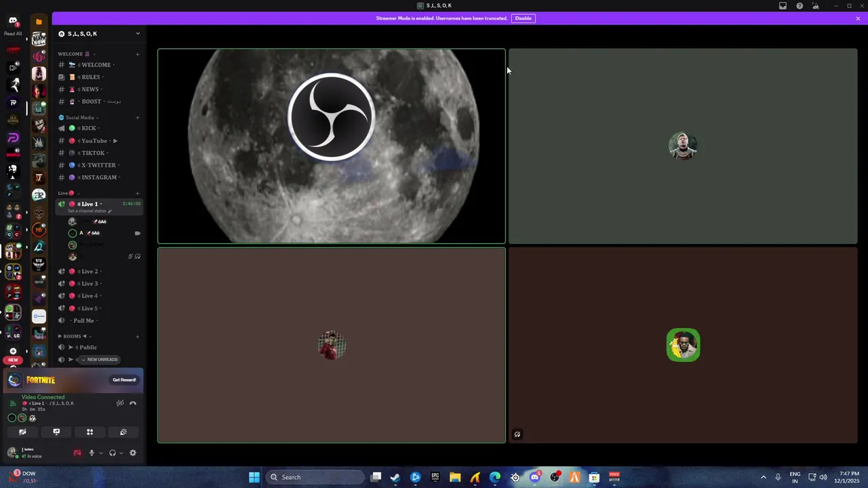Click the red camera-off icon in user panel

coord(77,453)
